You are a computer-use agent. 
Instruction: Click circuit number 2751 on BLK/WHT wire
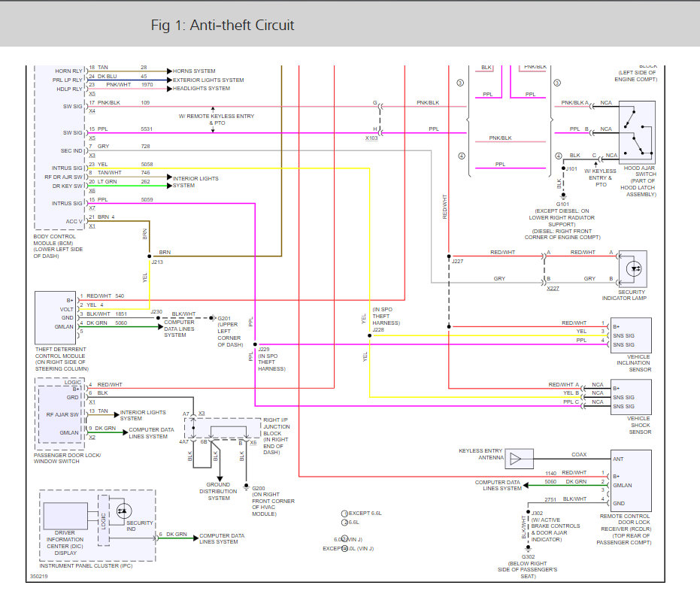click(550, 500)
